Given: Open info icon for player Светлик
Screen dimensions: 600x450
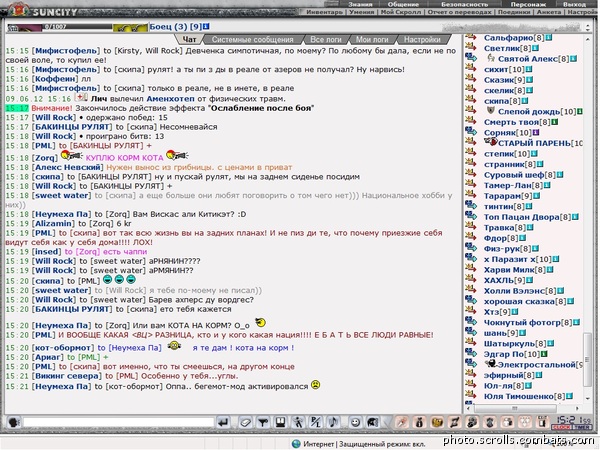Looking at the screenshot, I should [535, 48].
